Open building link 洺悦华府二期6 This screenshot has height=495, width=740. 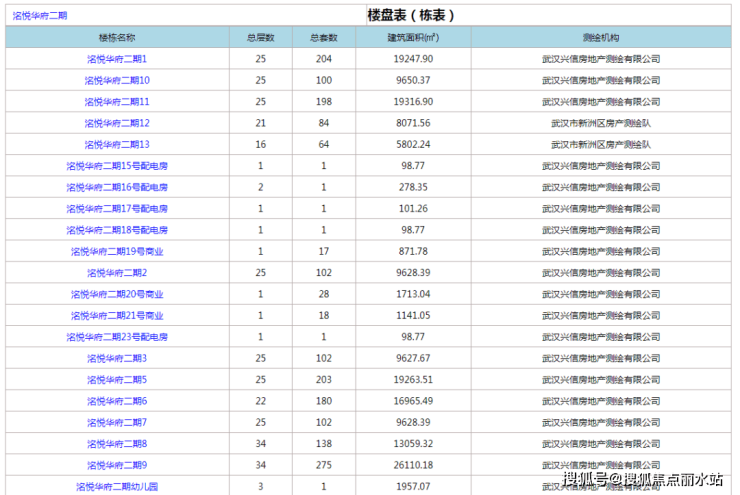tap(117, 401)
